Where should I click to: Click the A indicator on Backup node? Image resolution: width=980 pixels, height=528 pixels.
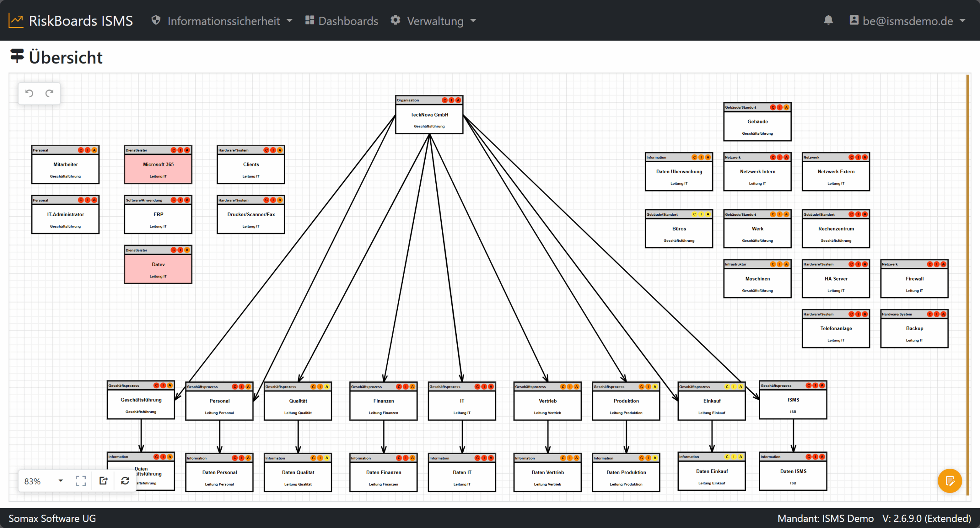click(943, 314)
